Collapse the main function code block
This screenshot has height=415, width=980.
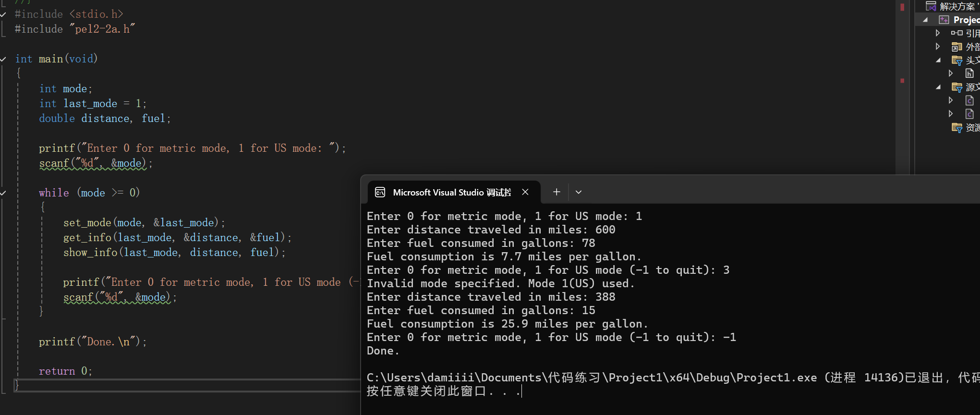point(3,59)
